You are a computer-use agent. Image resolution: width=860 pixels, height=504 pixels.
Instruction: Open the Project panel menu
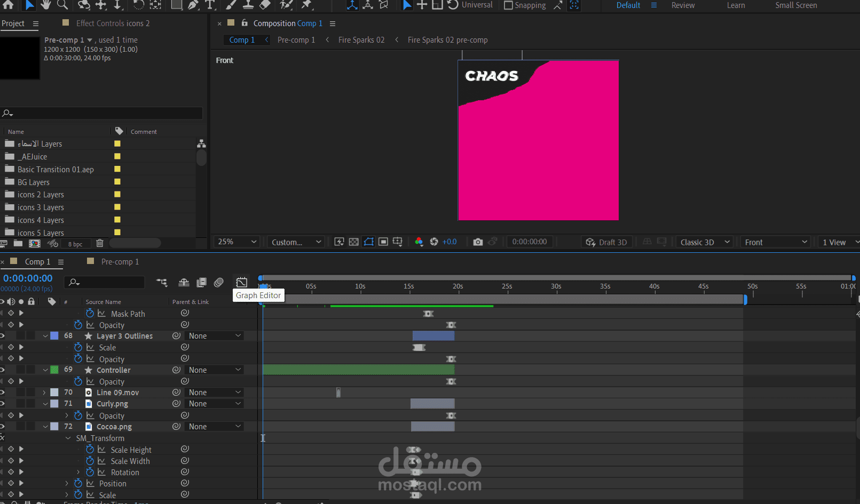[x=36, y=23]
